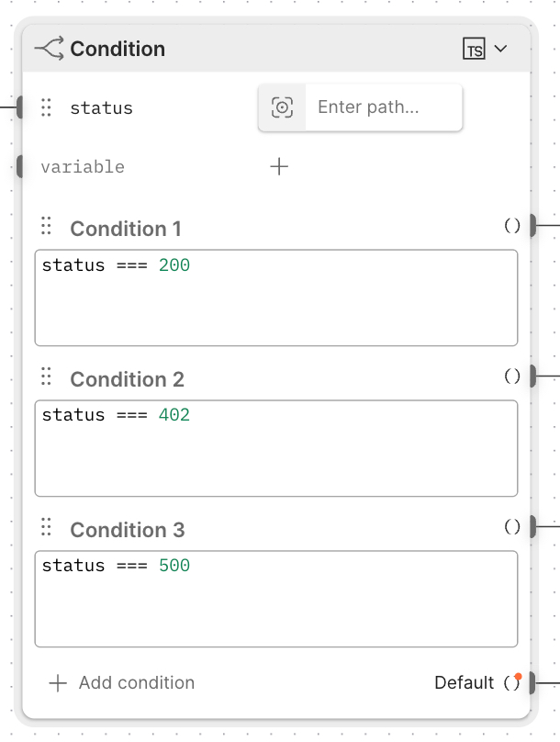Add a new variable with plus icon
This screenshot has height=742, width=560.
click(x=279, y=166)
